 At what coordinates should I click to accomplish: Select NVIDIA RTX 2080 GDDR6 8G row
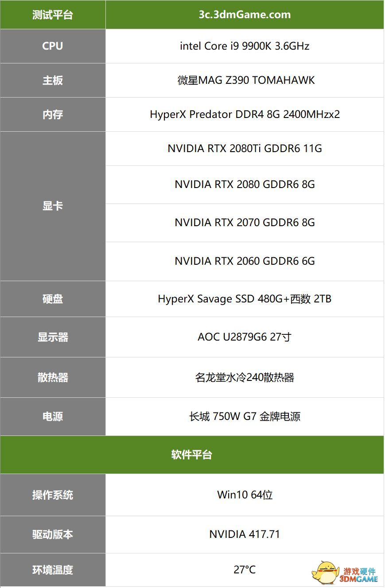pos(245,184)
